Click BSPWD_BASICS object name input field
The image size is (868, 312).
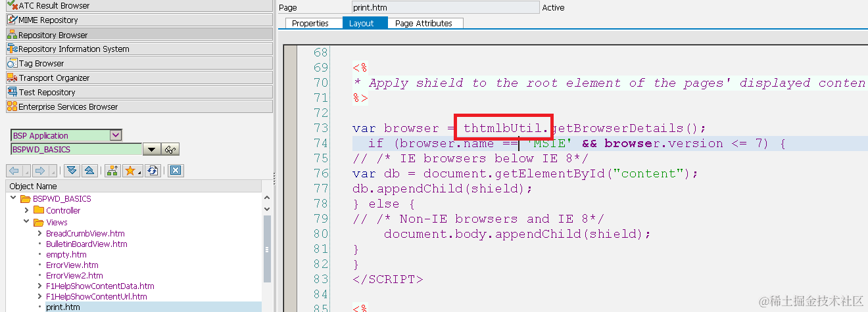click(x=76, y=149)
